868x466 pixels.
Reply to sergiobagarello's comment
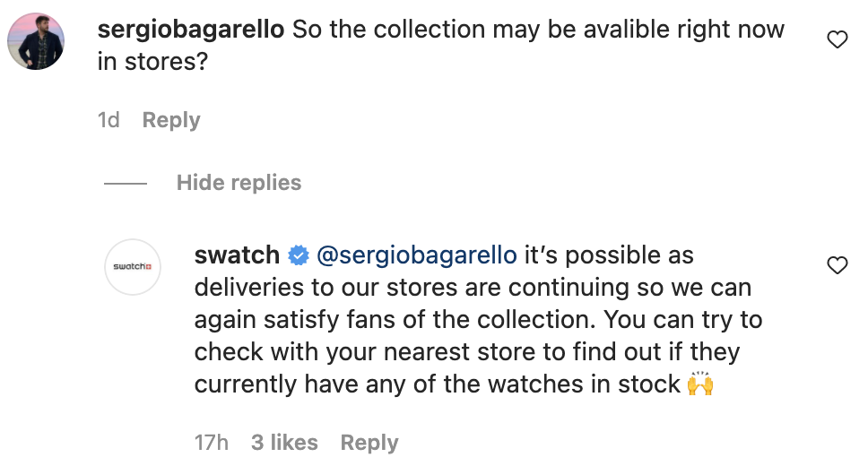click(x=171, y=120)
